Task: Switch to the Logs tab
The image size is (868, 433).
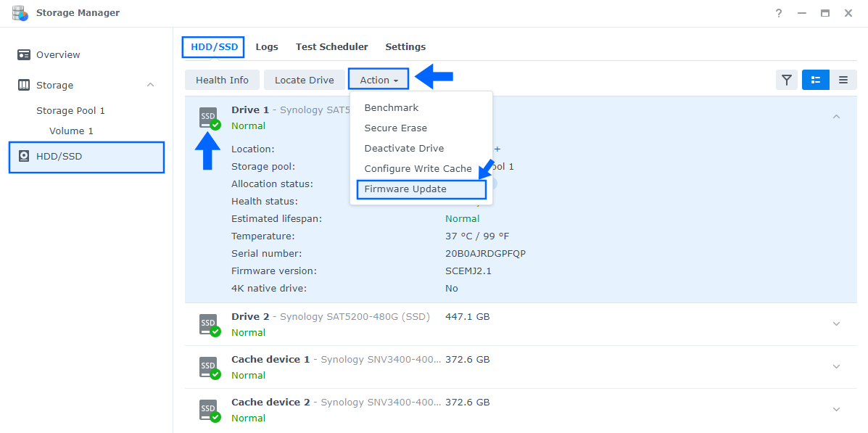Action: point(267,46)
